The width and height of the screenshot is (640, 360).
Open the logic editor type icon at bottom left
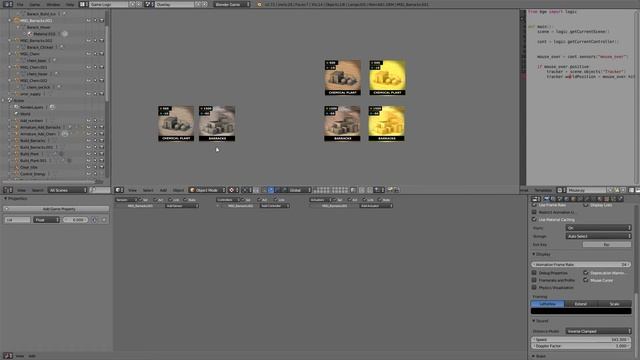tap(8, 356)
